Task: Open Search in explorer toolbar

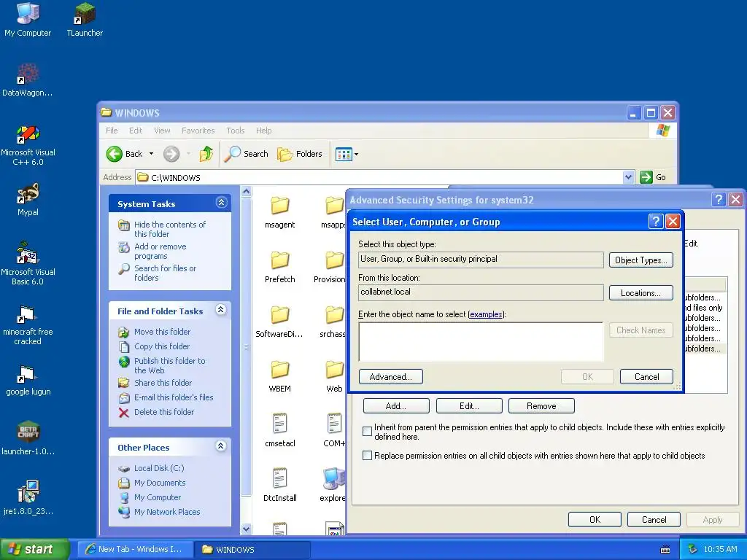Action: (246, 154)
